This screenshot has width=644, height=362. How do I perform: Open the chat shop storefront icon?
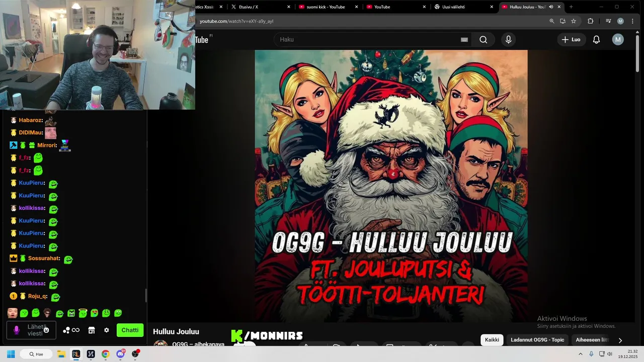tap(92, 330)
